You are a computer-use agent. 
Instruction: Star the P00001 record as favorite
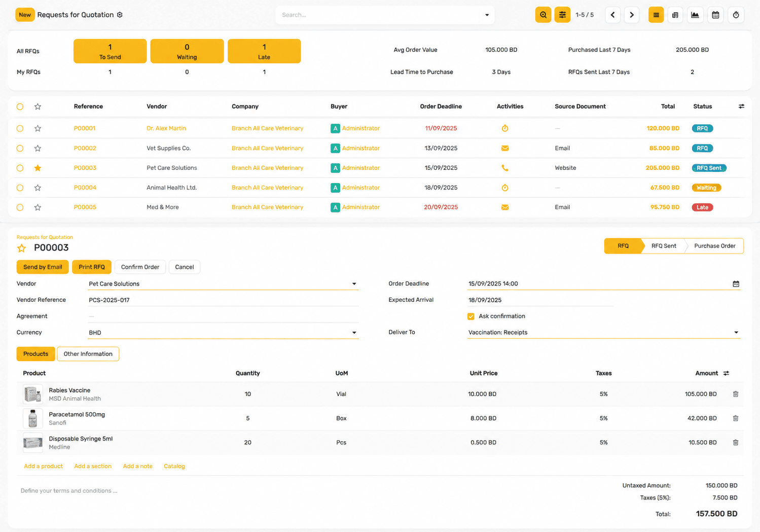point(38,128)
